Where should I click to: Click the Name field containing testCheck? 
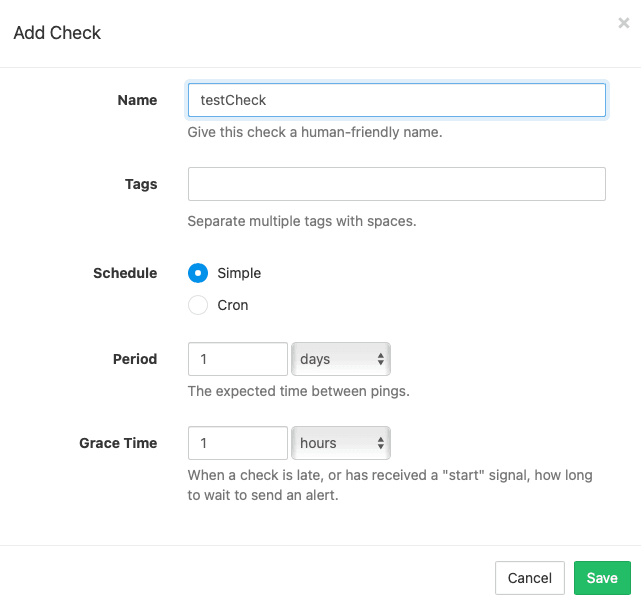397,100
